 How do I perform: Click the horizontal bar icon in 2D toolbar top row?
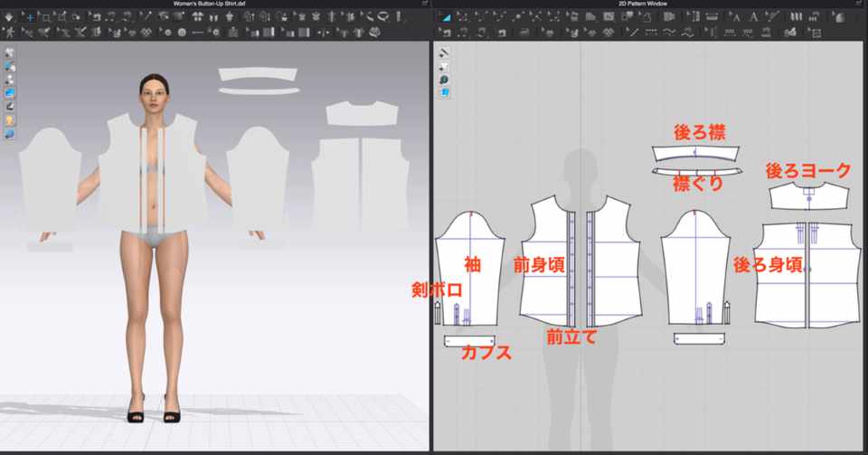712,17
